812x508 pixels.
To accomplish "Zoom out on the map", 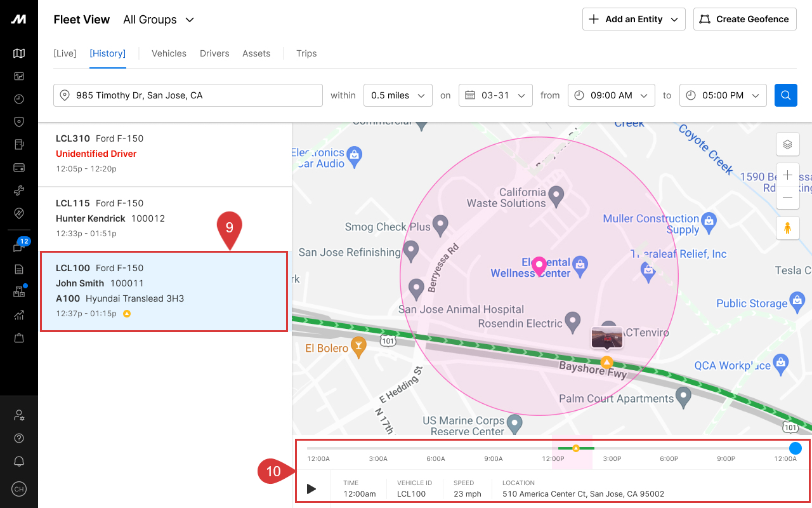I will tap(787, 198).
